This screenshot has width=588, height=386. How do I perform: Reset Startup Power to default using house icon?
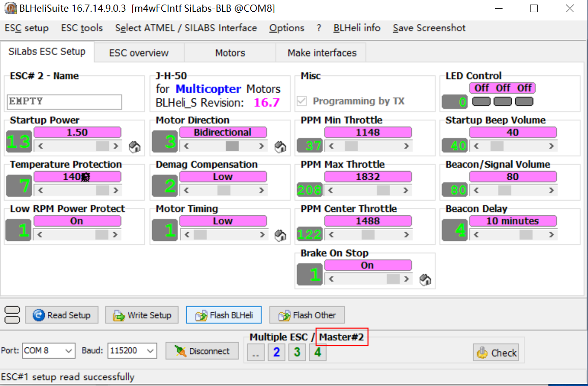[134, 147]
